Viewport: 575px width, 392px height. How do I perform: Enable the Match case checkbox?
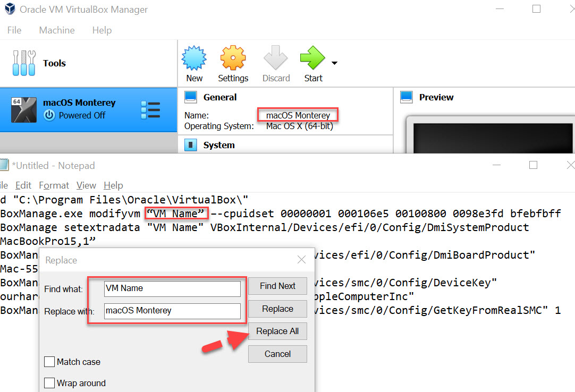[x=49, y=362]
